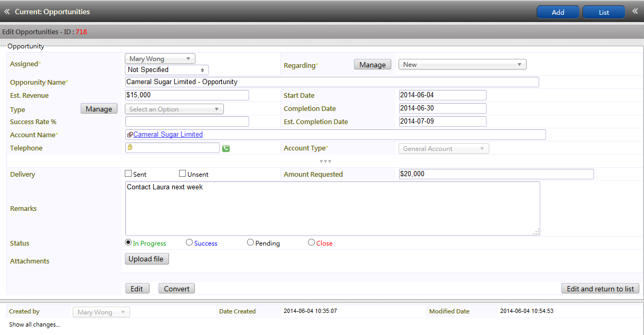Focus the Opportunity Name input field

pyautogui.click(x=332, y=82)
